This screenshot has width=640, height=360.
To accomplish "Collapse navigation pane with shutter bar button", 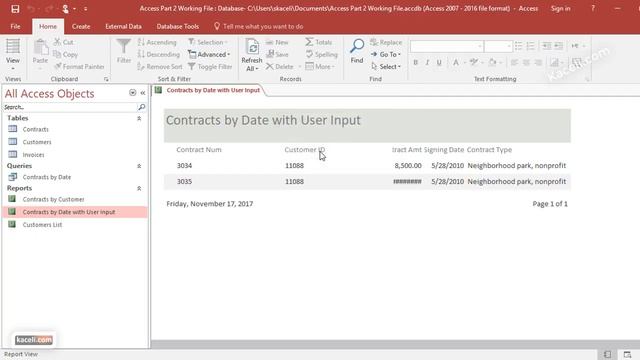I will click(x=143, y=93).
